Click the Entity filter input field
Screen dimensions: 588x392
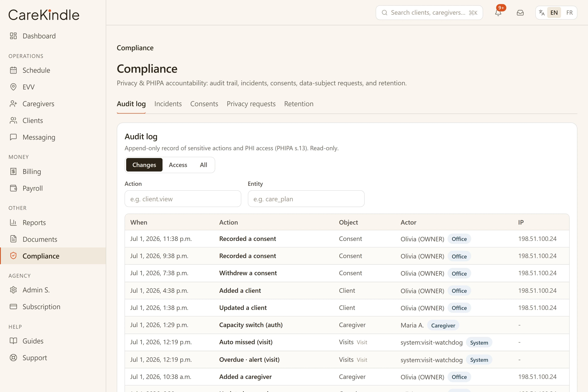[306, 199]
